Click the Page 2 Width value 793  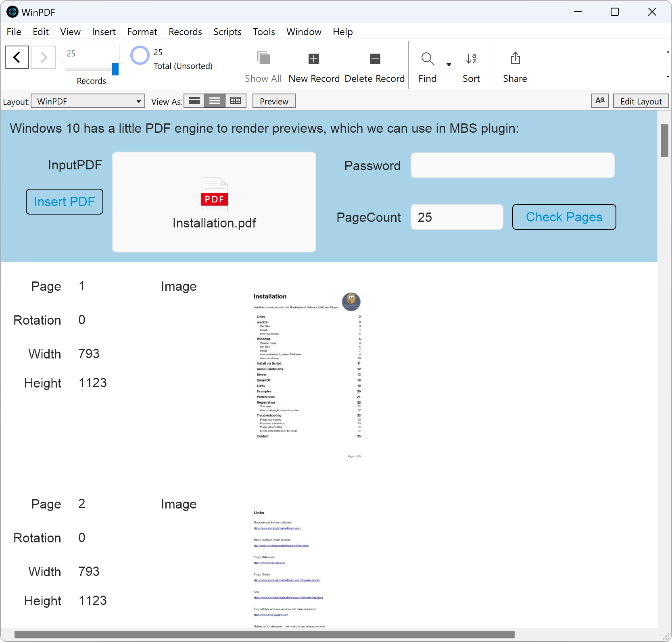pyautogui.click(x=89, y=571)
